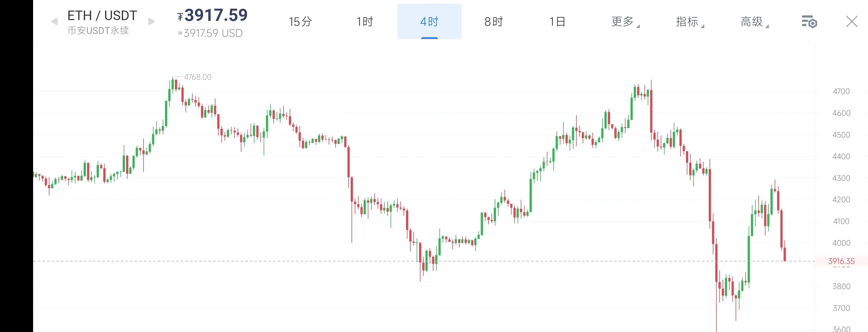868x332 pixels.
Task: Select the 4时 timeframe
Action: [x=429, y=22]
